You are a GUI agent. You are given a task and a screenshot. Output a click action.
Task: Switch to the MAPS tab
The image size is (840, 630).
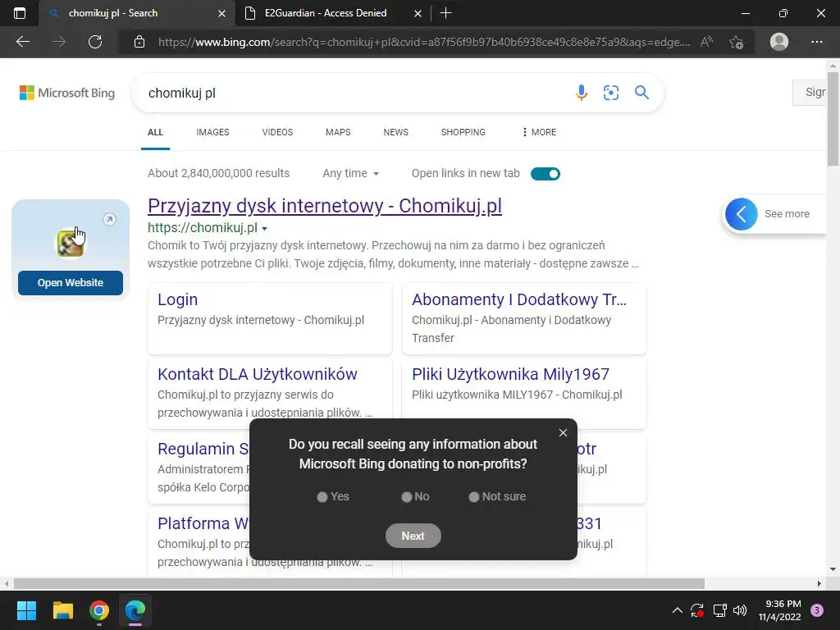(x=338, y=132)
